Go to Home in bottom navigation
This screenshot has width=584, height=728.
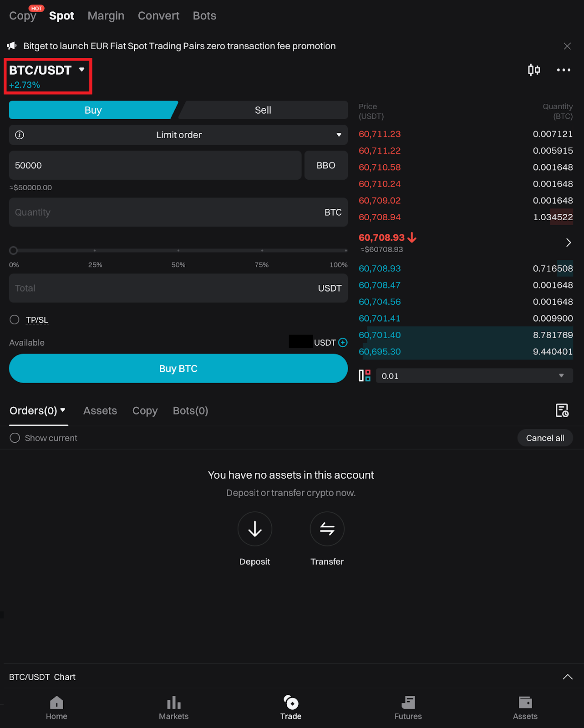click(x=56, y=708)
